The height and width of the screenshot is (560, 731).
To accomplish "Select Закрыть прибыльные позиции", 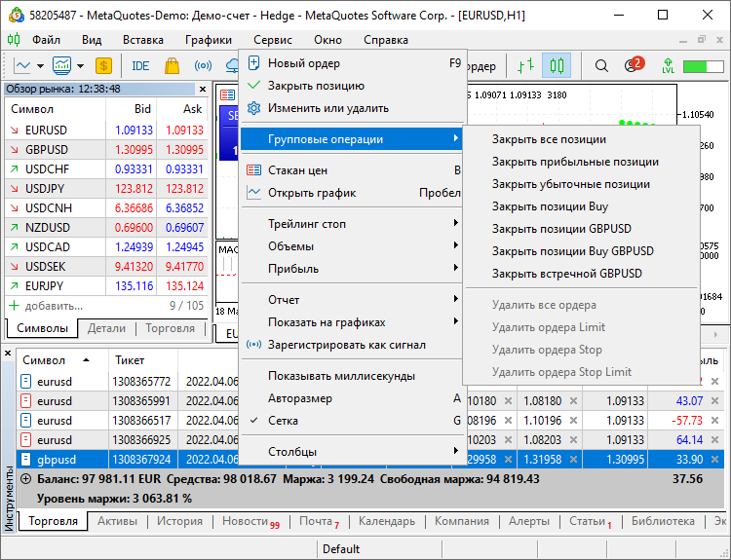I will click(x=581, y=162).
